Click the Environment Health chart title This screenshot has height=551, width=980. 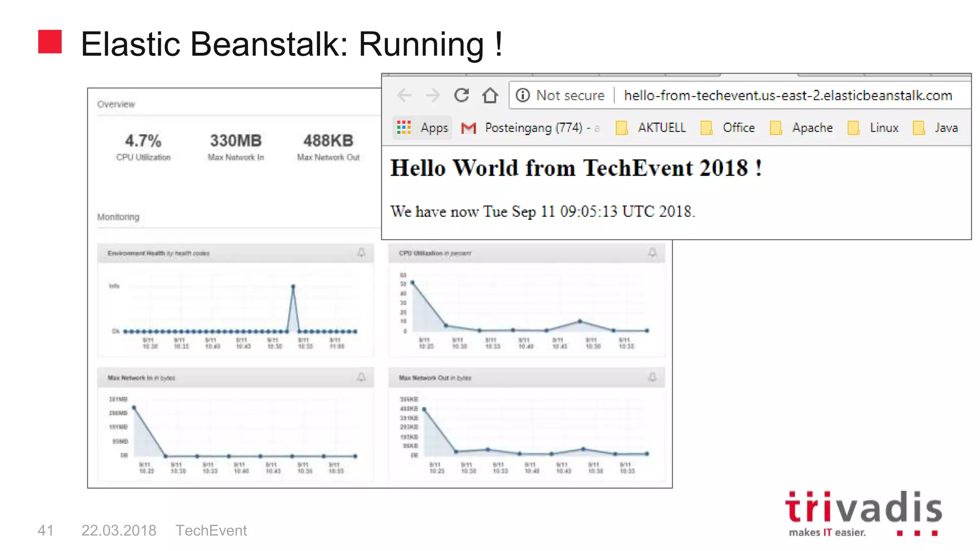158,253
